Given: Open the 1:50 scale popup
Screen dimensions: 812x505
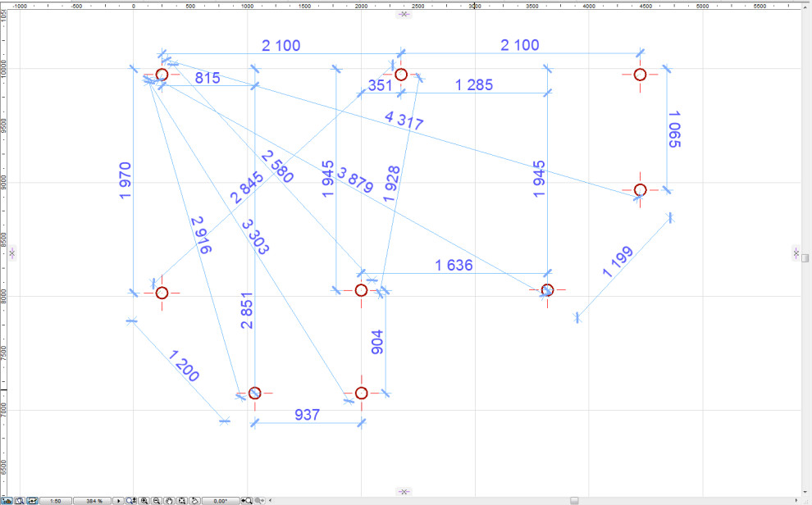Looking at the screenshot, I should pos(56,500).
